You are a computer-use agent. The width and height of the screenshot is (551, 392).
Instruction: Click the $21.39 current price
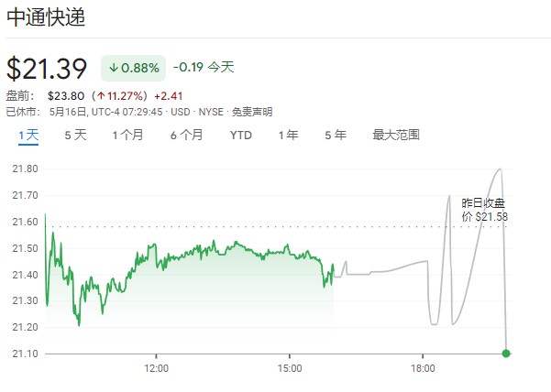(47, 69)
